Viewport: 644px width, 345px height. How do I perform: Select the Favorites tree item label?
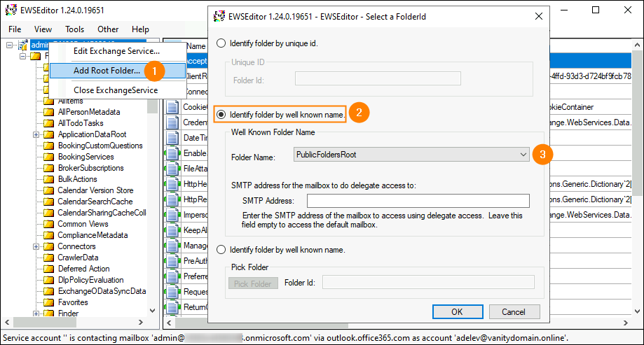tap(73, 302)
